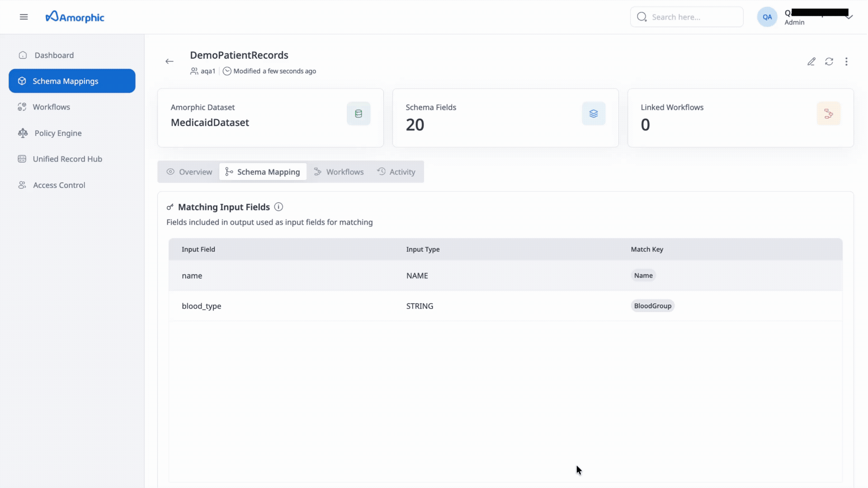Viewport: 868px width, 488px height.
Task: Click the Linked Workflows card icon
Action: (x=828, y=114)
